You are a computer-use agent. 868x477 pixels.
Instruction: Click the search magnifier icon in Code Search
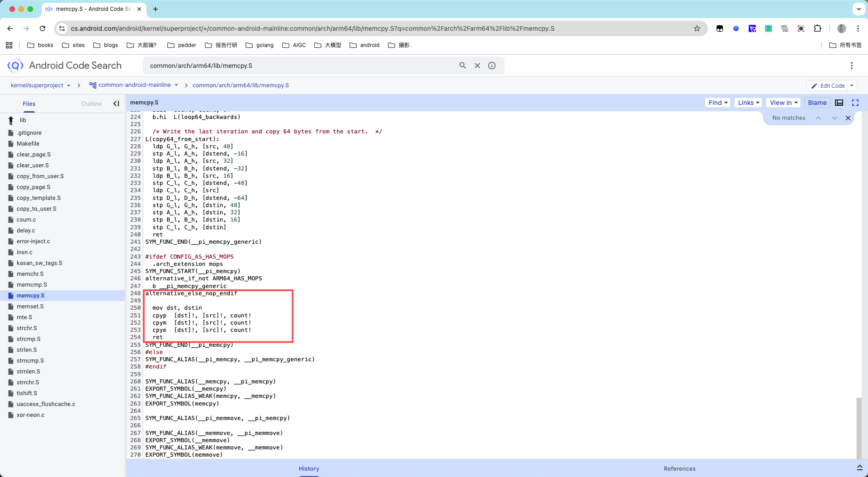462,66
